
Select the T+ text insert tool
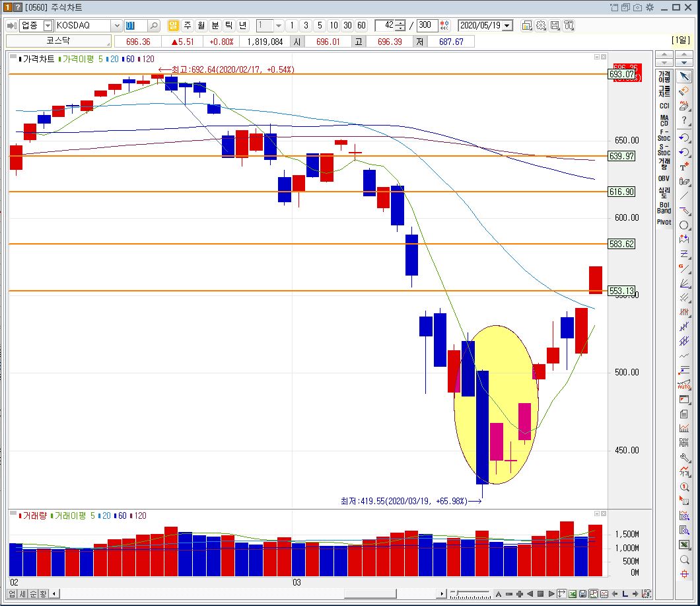tap(684, 167)
